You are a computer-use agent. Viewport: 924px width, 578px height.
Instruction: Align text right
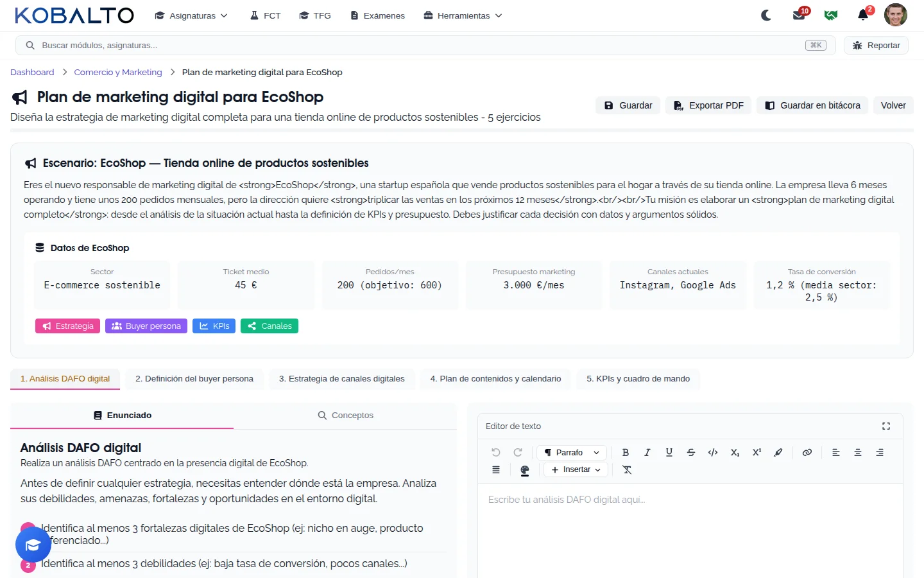tap(880, 452)
